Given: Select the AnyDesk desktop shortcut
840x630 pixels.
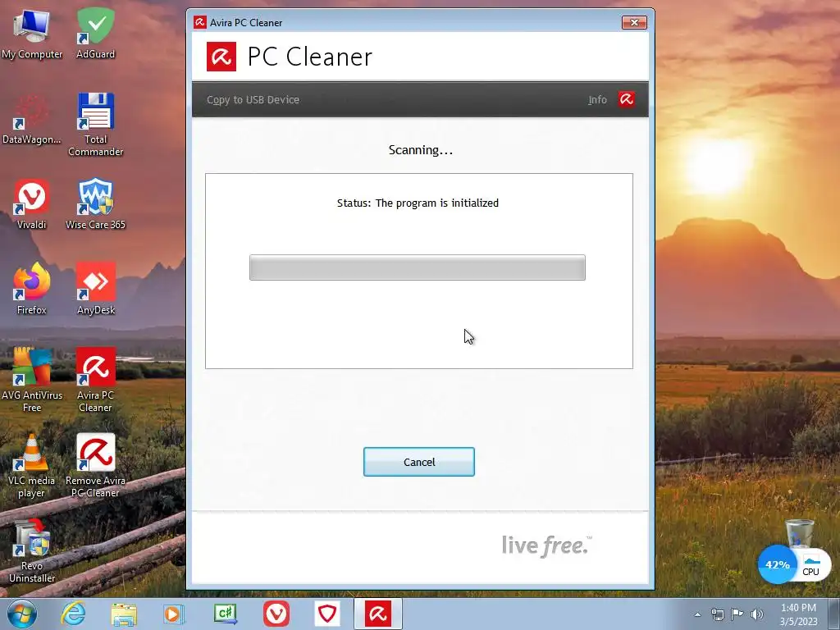Looking at the screenshot, I should point(95,290).
